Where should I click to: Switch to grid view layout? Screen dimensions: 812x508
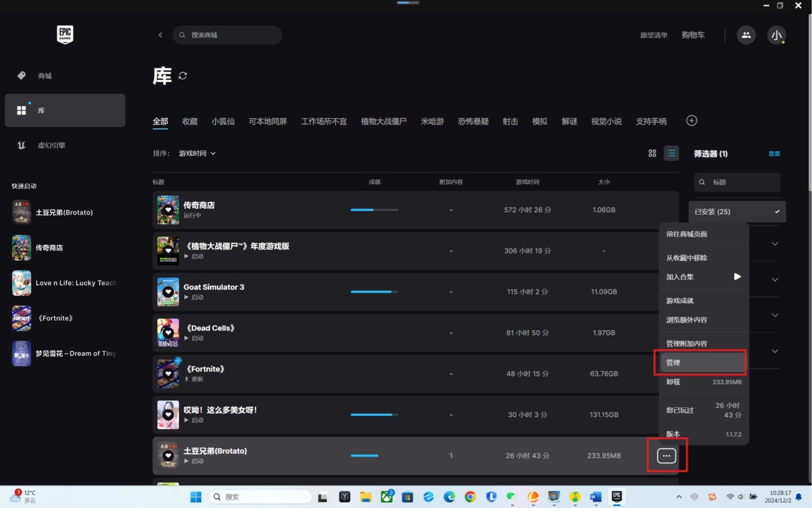click(652, 153)
